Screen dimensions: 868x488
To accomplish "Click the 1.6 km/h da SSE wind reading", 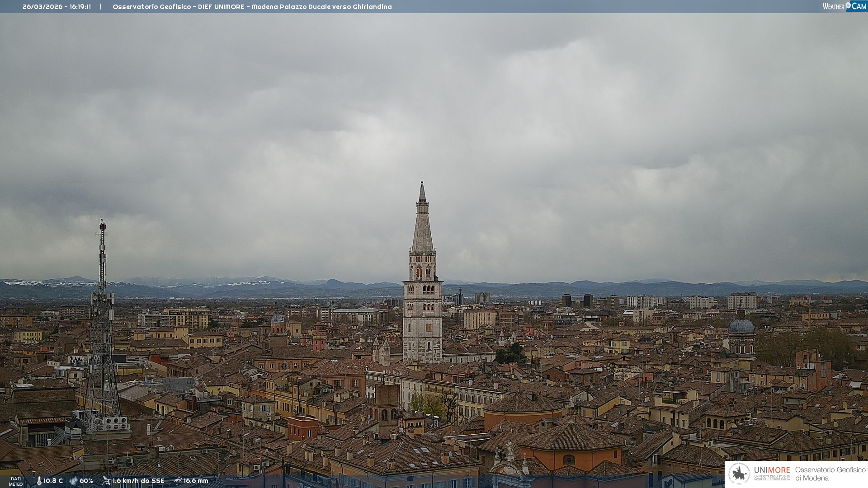I will [138, 481].
